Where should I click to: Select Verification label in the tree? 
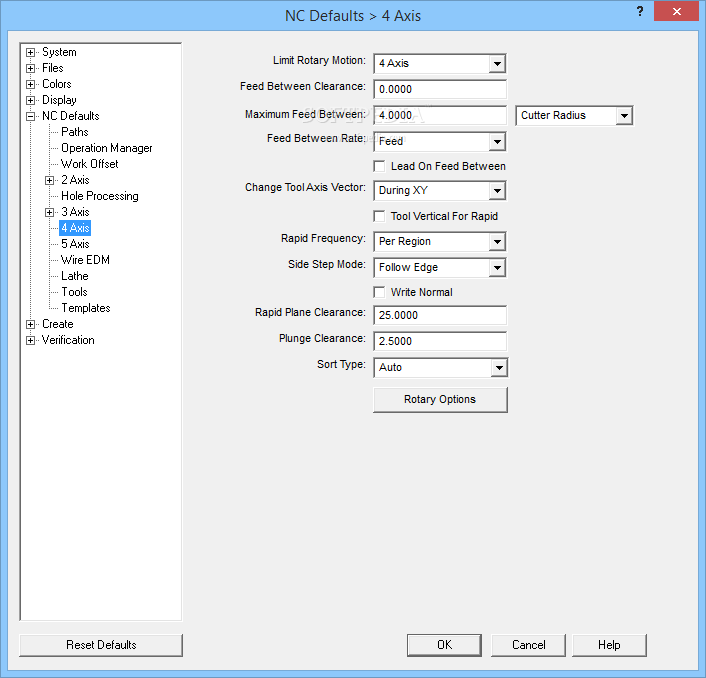(x=68, y=340)
